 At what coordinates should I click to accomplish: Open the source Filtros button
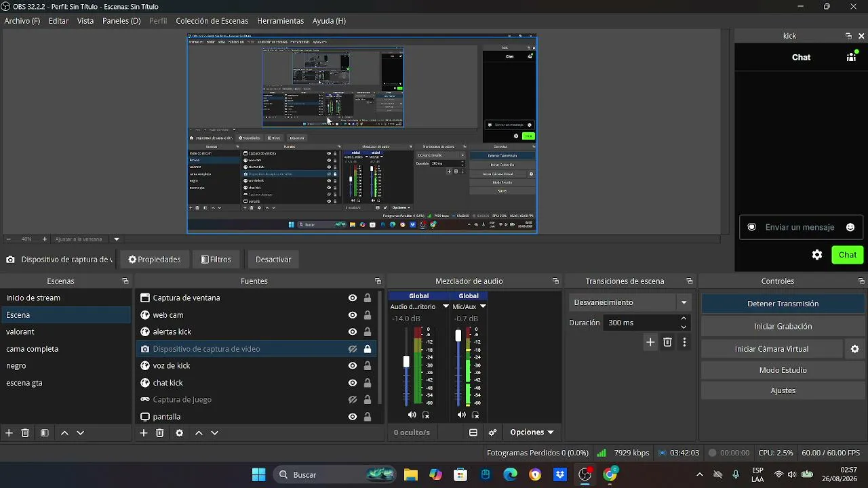216,260
